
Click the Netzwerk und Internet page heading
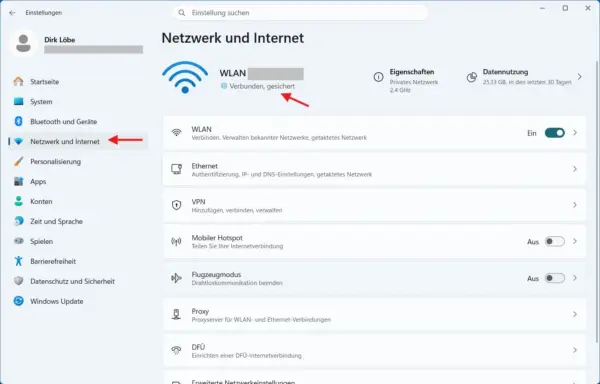[x=233, y=38]
